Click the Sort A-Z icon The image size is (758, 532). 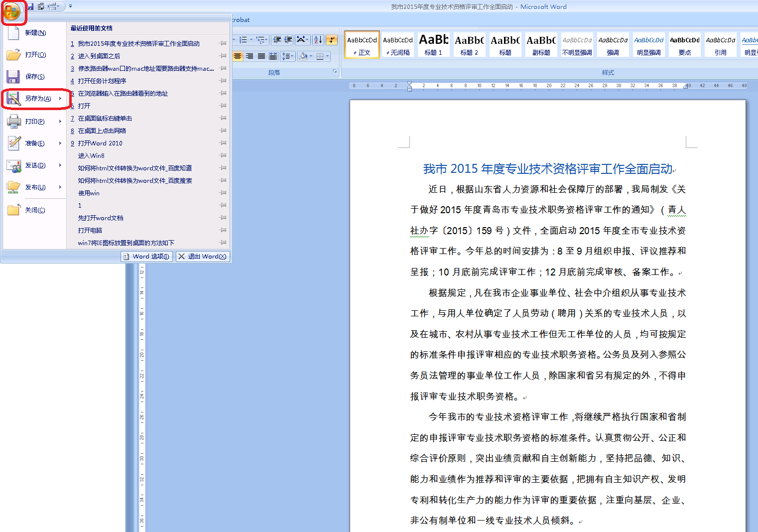[x=318, y=40]
